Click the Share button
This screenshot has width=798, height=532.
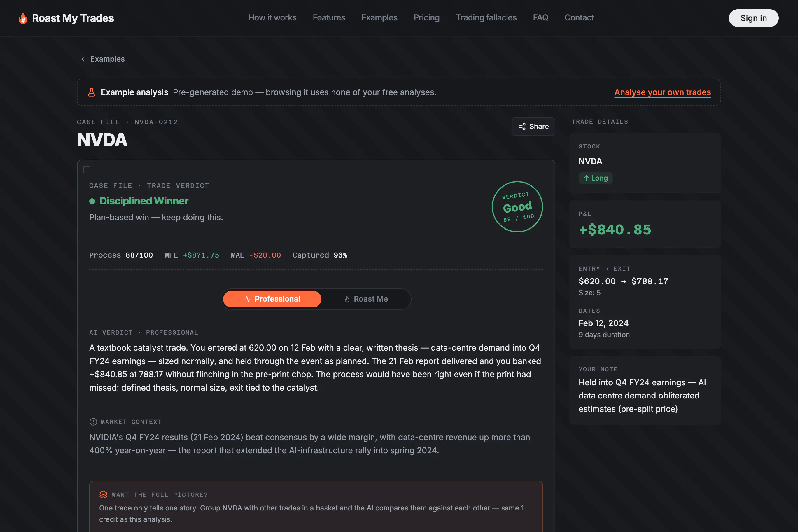click(x=533, y=127)
